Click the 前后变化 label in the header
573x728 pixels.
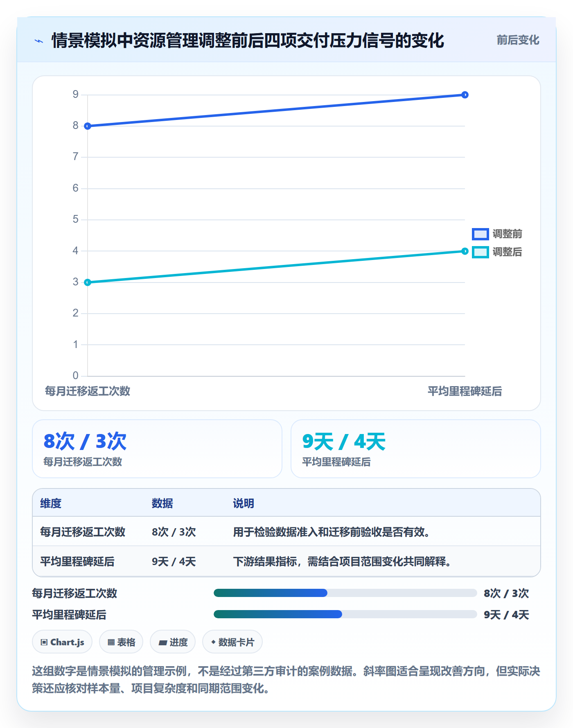[518, 40]
